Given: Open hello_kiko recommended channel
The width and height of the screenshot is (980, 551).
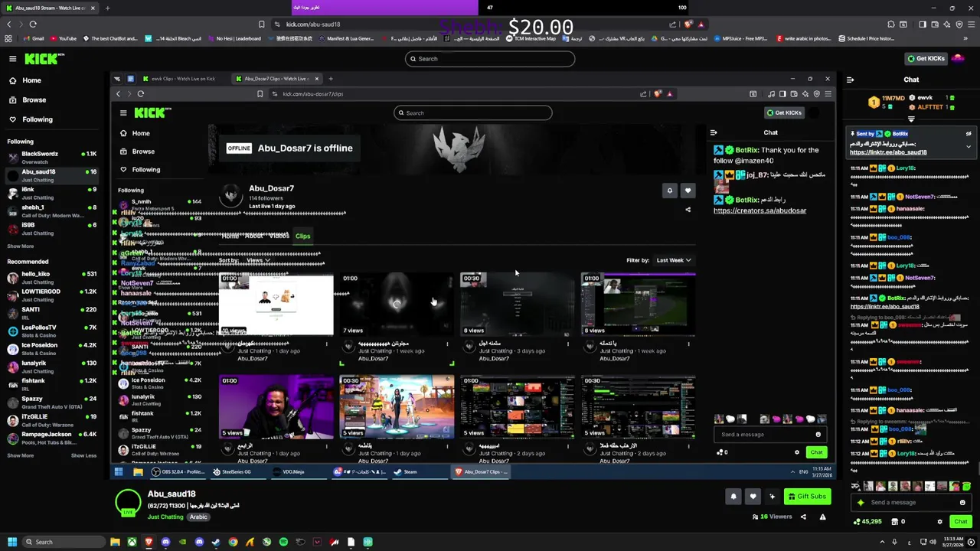Looking at the screenshot, I should coord(51,277).
